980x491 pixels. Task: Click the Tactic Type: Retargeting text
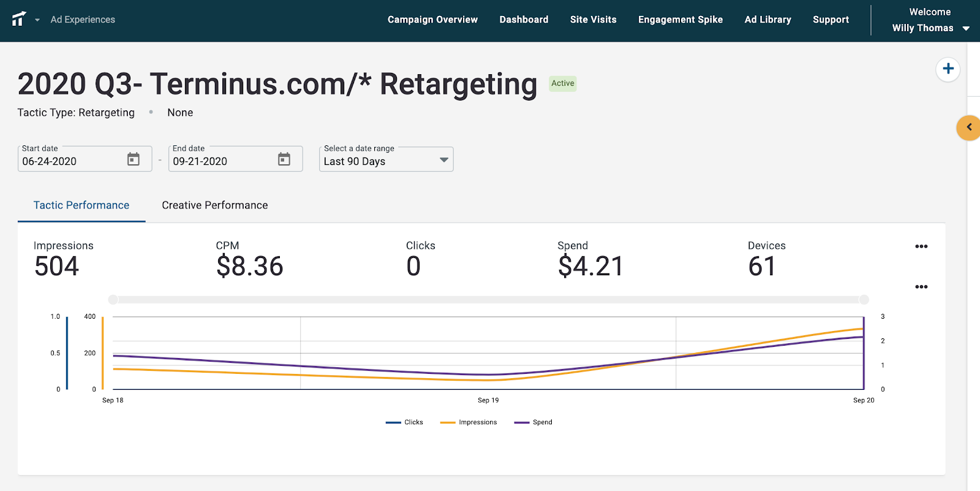(76, 113)
